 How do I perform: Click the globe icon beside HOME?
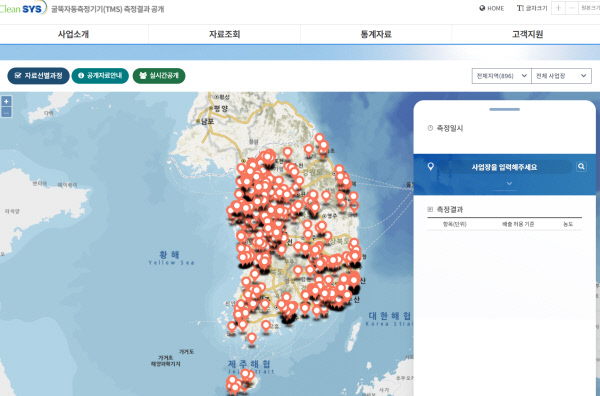pyautogui.click(x=482, y=8)
